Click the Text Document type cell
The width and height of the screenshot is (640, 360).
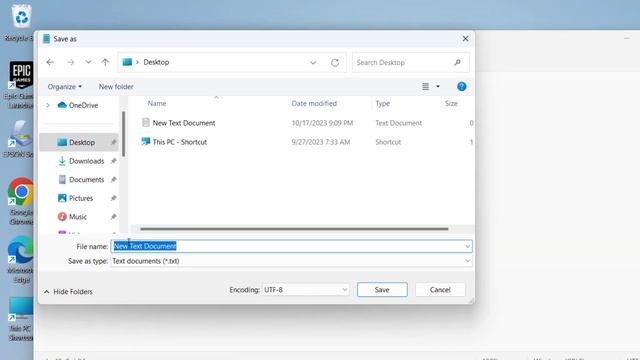(398, 123)
